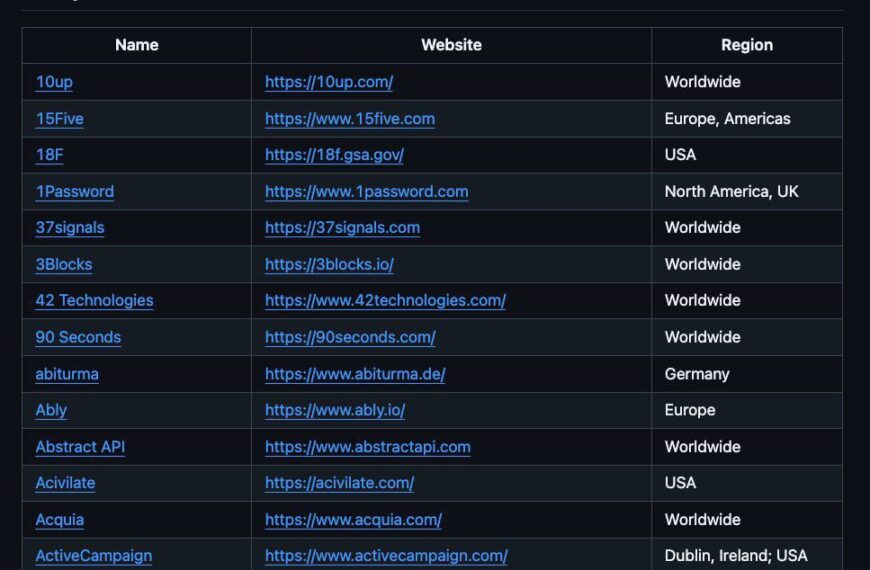Image resolution: width=870 pixels, height=570 pixels.
Task: Open the 42 Technologies name link
Action: (94, 300)
